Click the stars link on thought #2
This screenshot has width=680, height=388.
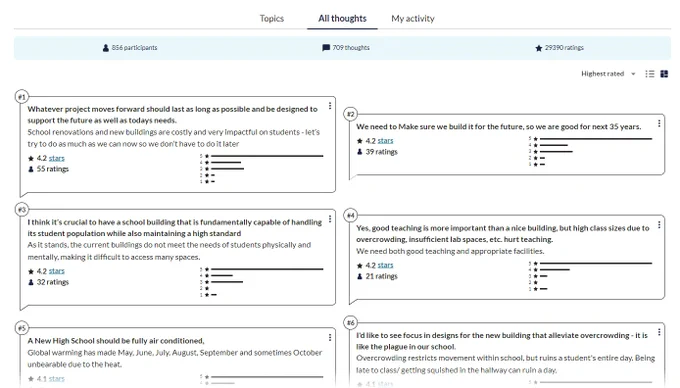[385, 140]
